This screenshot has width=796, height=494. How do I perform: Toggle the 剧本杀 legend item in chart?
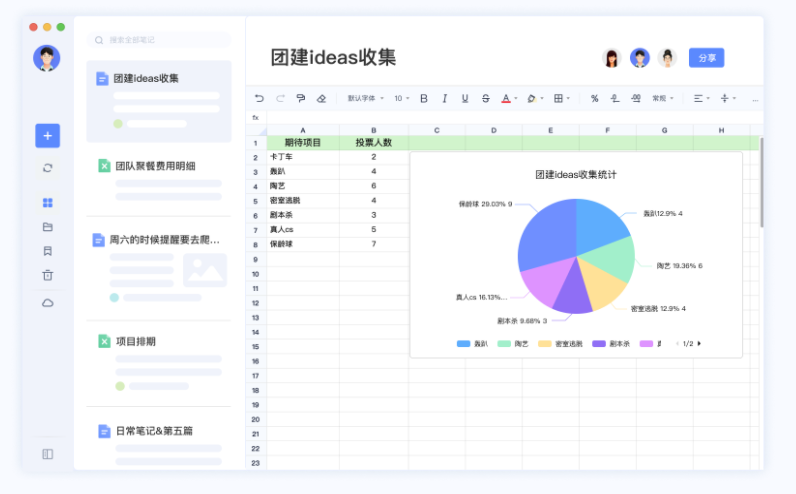[x=611, y=344]
